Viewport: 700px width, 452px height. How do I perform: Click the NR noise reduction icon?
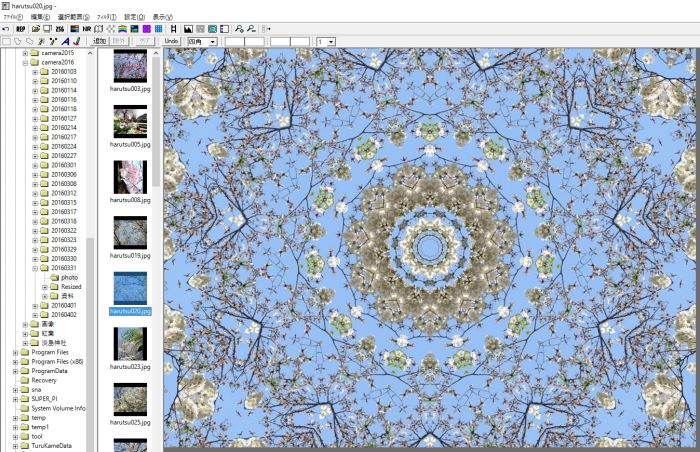click(x=85, y=29)
